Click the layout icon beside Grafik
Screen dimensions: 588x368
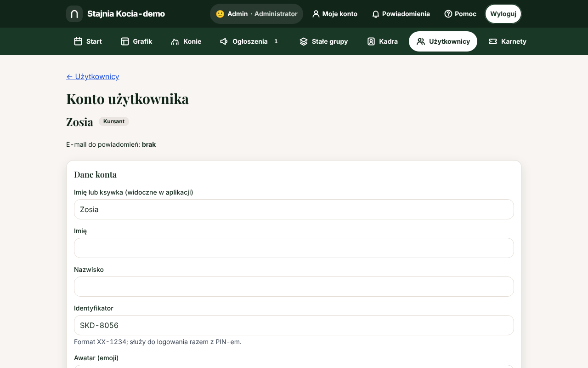click(125, 41)
